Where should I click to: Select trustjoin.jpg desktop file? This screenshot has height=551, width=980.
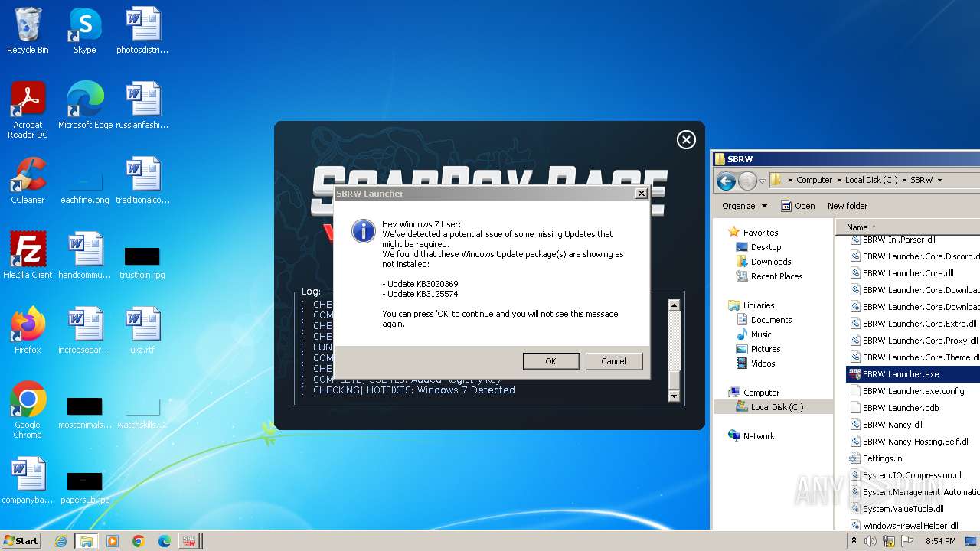tap(142, 262)
